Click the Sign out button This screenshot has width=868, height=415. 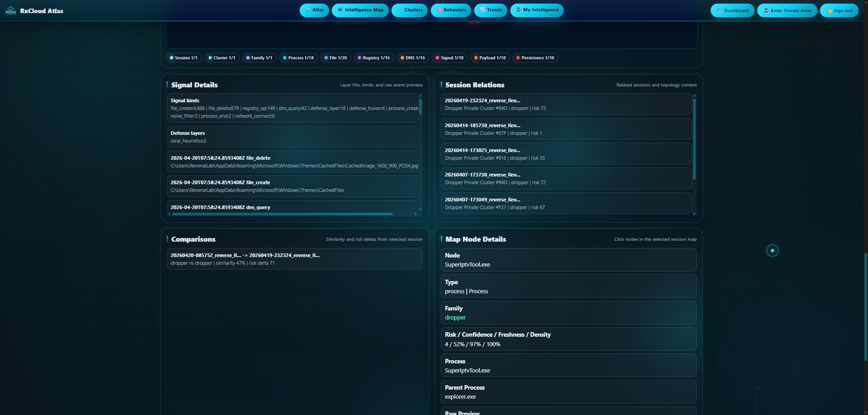click(x=839, y=10)
